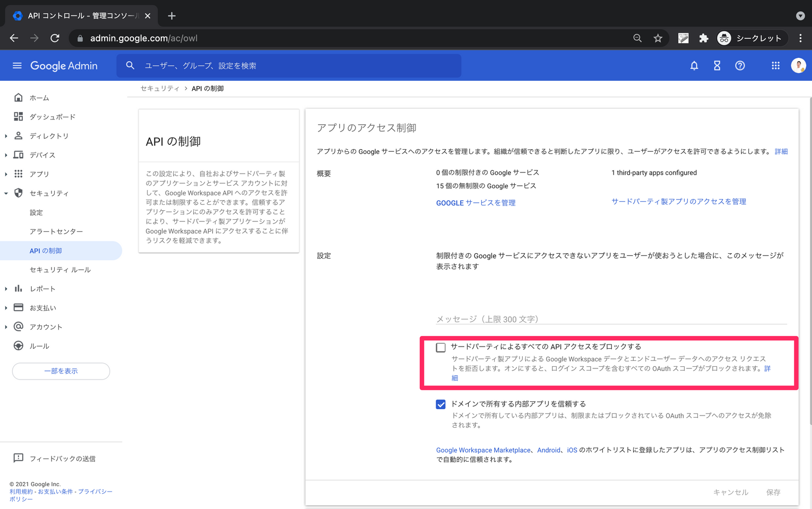Open ダッシュボード in the sidebar
812x509 pixels.
pos(53,117)
